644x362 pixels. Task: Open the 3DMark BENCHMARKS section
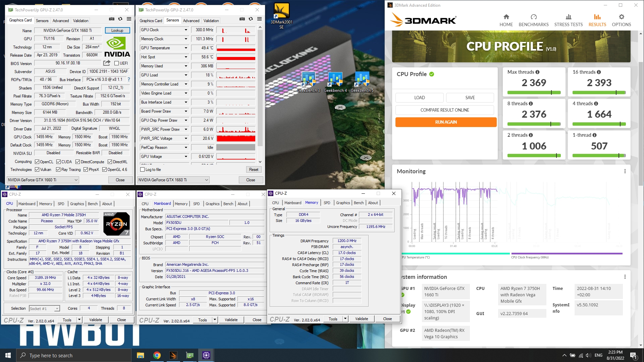(x=534, y=20)
